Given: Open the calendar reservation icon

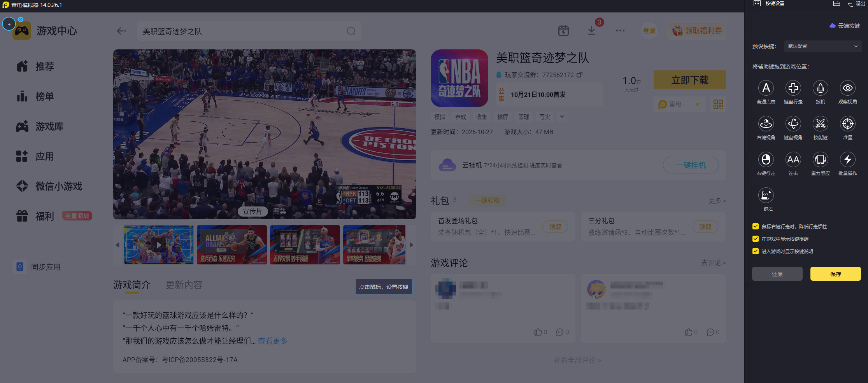Looking at the screenshot, I should coord(563,31).
